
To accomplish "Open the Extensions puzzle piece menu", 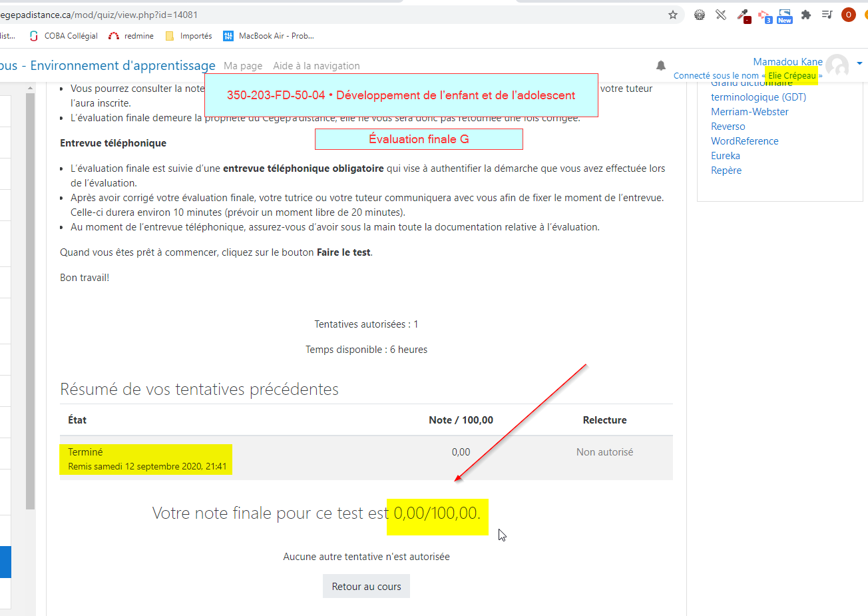I will coord(806,15).
